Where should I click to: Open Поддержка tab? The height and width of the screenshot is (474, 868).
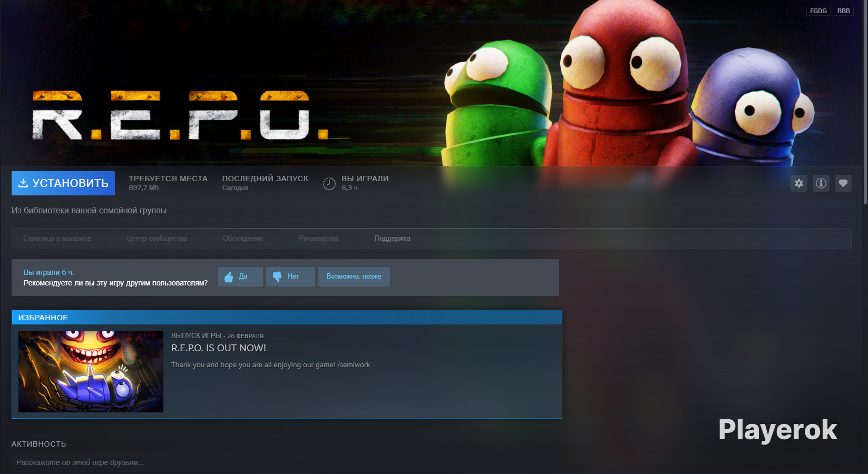(x=392, y=239)
